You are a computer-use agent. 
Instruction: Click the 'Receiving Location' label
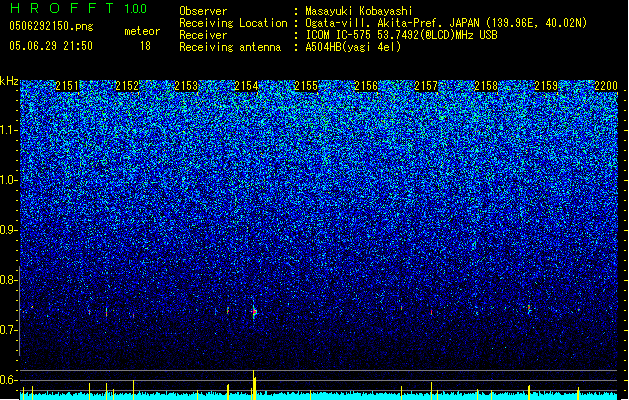click(x=233, y=23)
